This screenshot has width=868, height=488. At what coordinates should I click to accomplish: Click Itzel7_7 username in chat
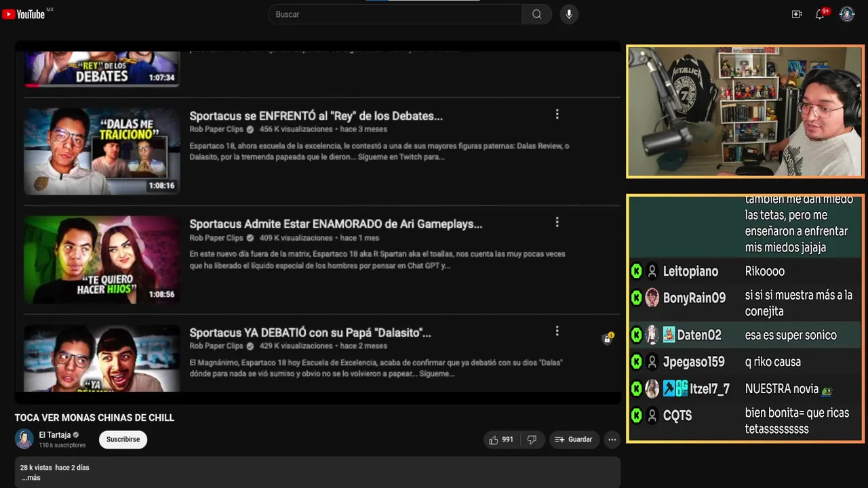click(710, 389)
